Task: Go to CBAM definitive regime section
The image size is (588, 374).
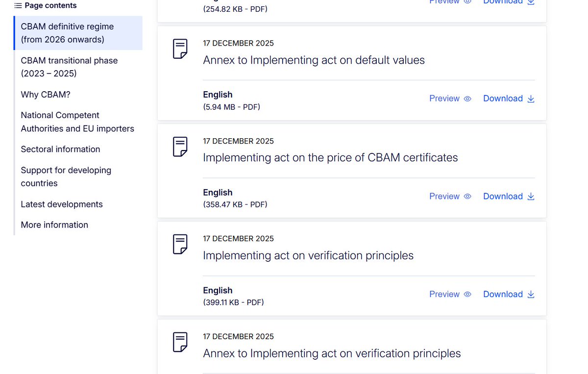Action: click(x=67, y=33)
